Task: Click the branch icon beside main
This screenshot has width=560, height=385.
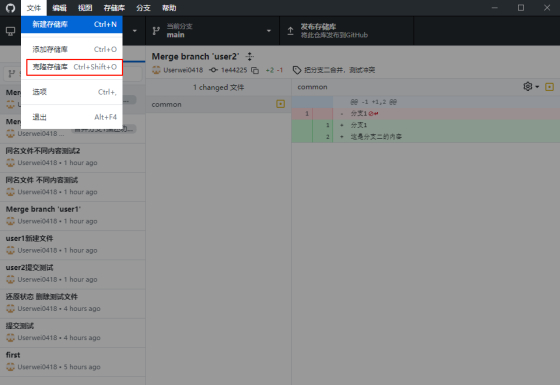Action: click(156, 31)
